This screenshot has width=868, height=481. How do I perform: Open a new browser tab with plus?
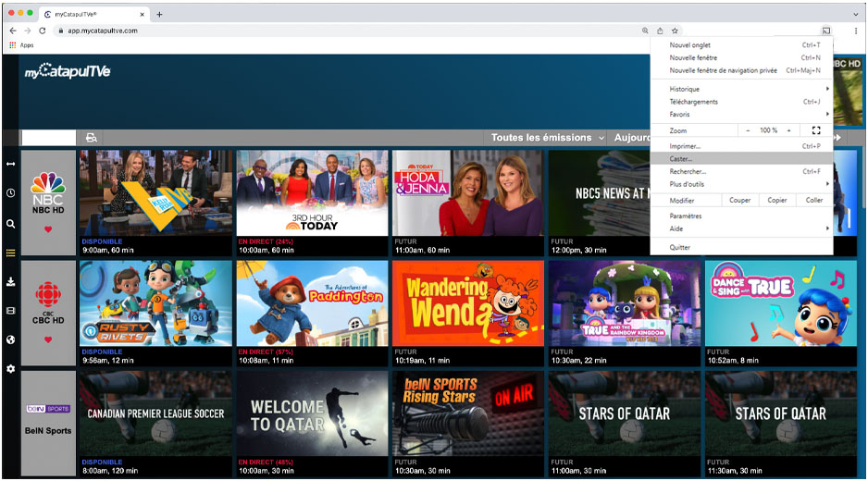coord(159,15)
